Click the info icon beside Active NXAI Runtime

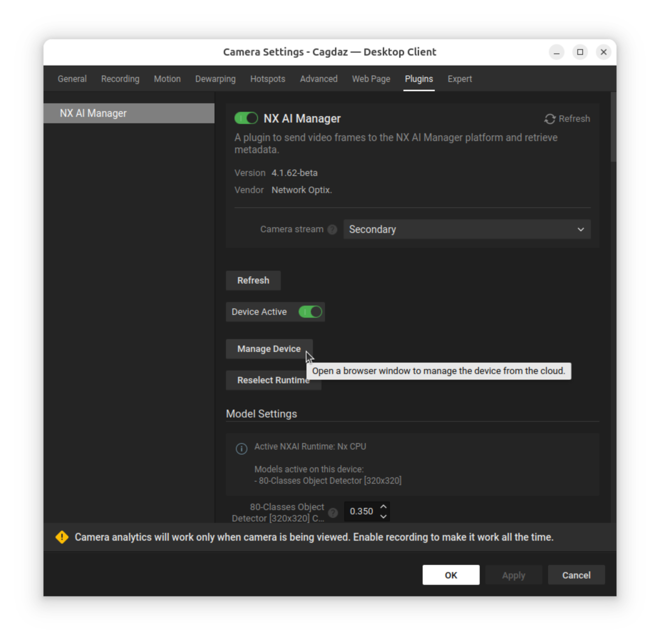coord(242,448)
